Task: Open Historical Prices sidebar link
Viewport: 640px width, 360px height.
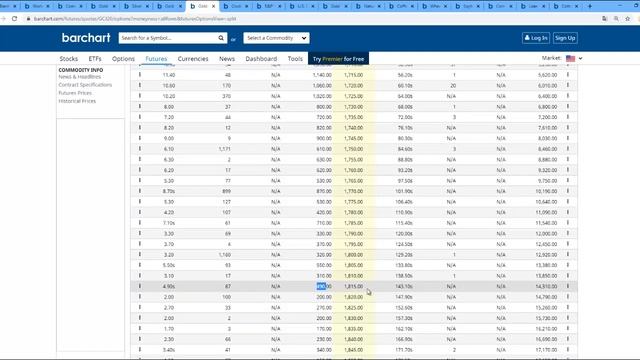Action: (77, 101)
